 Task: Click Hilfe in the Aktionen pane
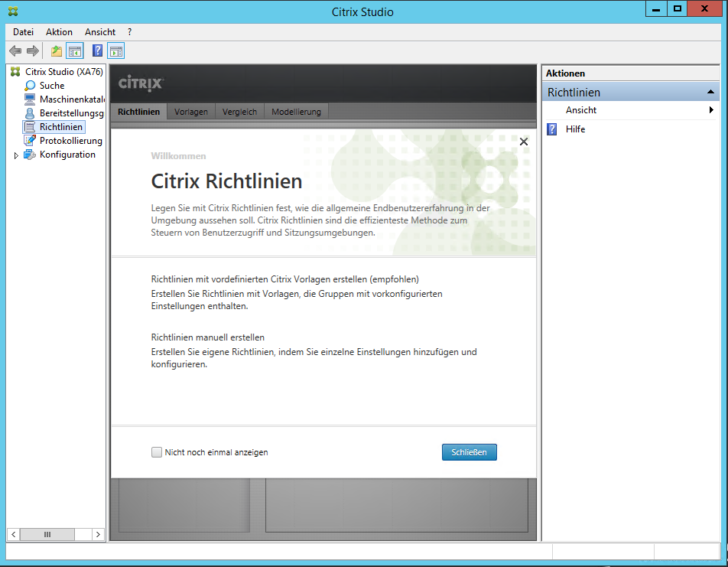(x=575, y=129)
